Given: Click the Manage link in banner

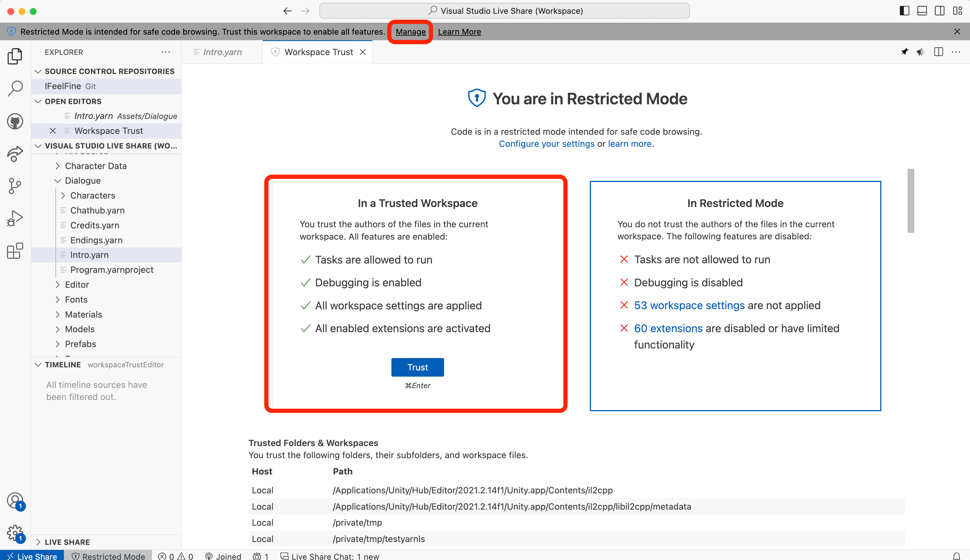Looking at the screenshot, I should pyautogui.click(x=411, y=32).
